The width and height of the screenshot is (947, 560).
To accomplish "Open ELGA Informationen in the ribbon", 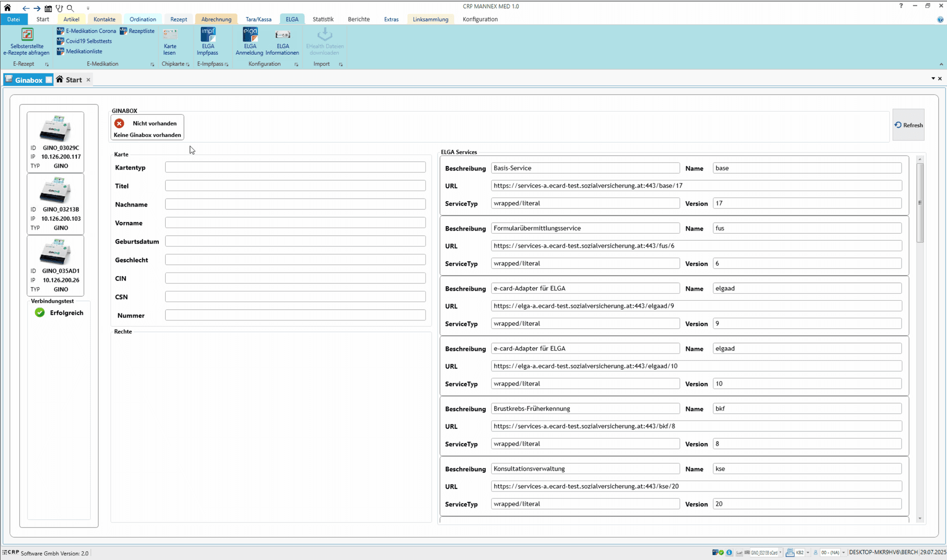I will pos(282,41).
